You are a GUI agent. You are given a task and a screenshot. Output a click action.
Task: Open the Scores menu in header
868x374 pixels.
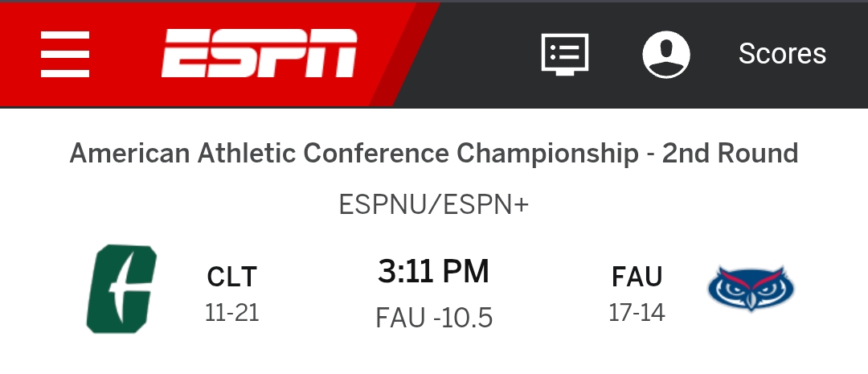pos(782,54)
